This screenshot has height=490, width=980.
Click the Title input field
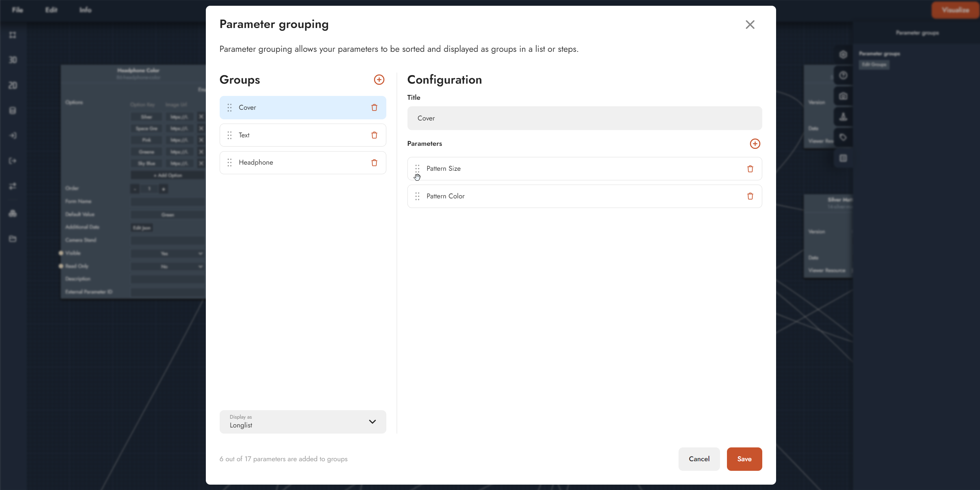pos(584,118)
